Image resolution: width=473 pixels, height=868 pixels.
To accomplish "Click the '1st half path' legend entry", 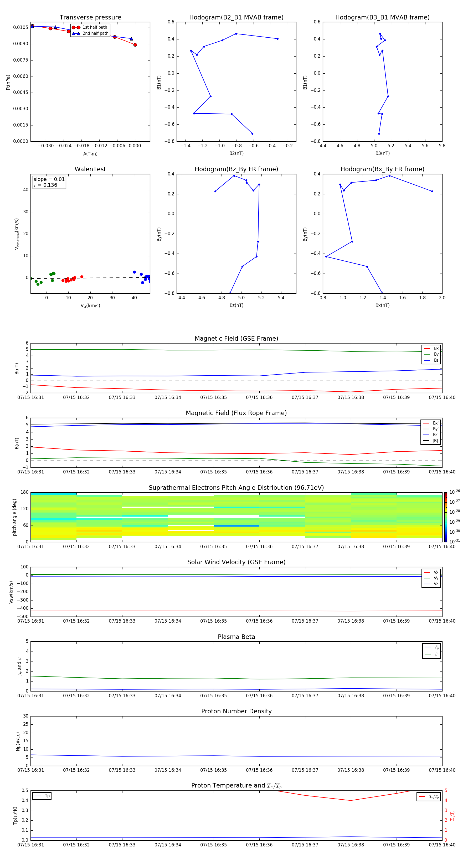I will [x=90, y=27].
